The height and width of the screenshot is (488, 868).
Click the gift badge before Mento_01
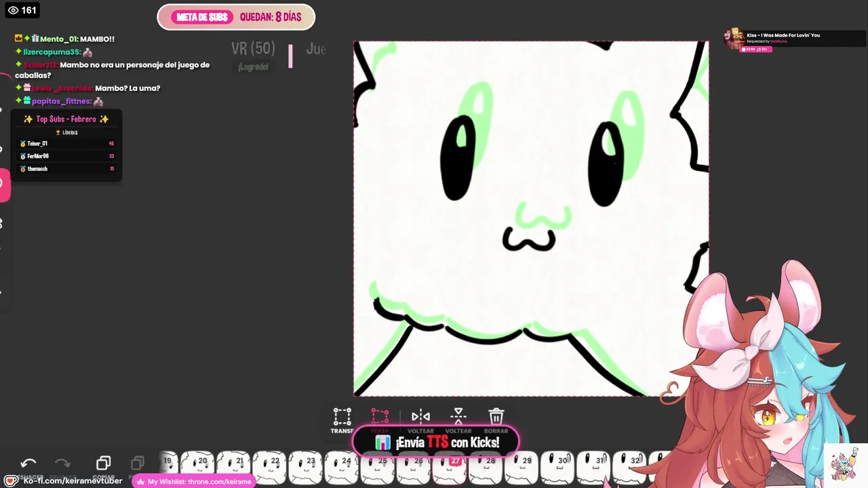(x=35, y=39)
